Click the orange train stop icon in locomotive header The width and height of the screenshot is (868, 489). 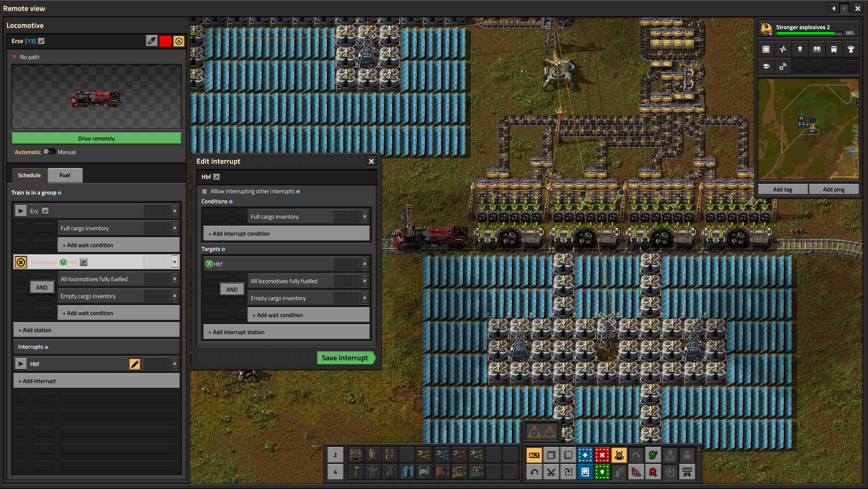pyautogui.click(x=179, y=41)
